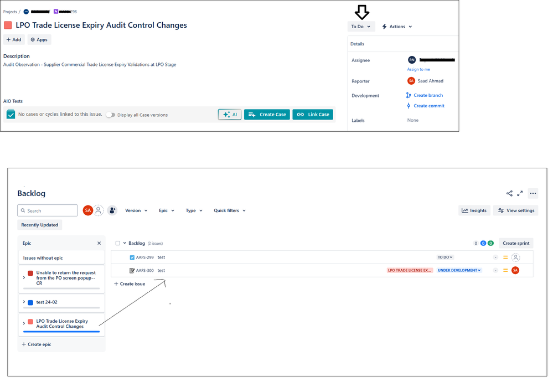Click the SA avatar filter in Backlog

88,210
